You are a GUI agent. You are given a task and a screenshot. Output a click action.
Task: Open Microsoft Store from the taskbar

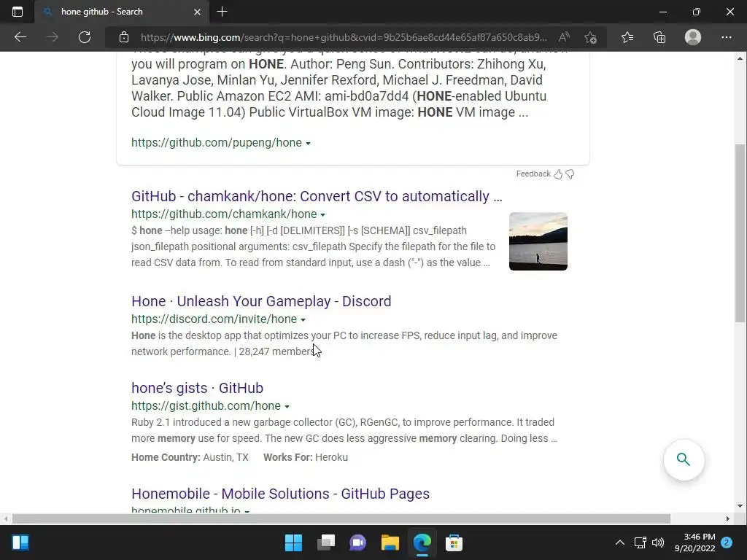click(454, 542)
